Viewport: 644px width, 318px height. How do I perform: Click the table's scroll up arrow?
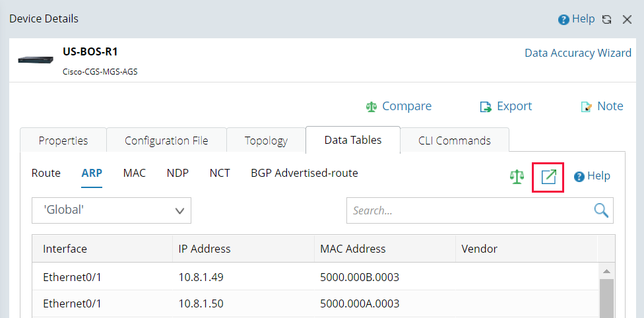606,270
